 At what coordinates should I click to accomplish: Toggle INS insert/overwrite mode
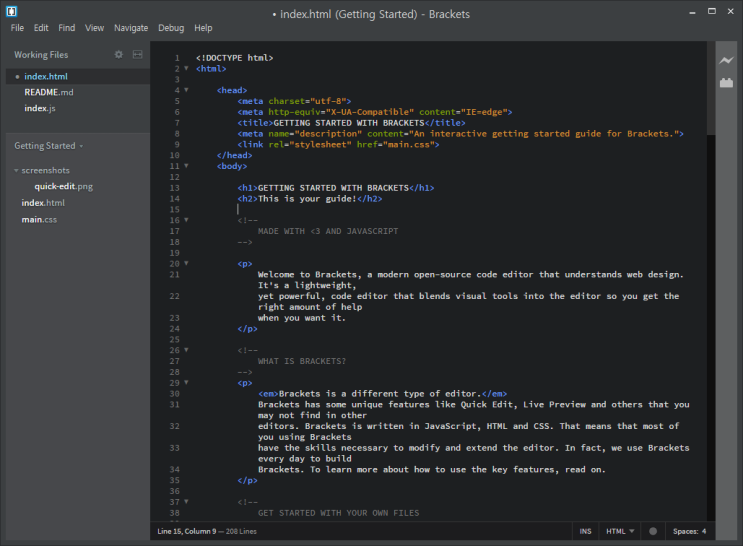[x=585, y=531]
